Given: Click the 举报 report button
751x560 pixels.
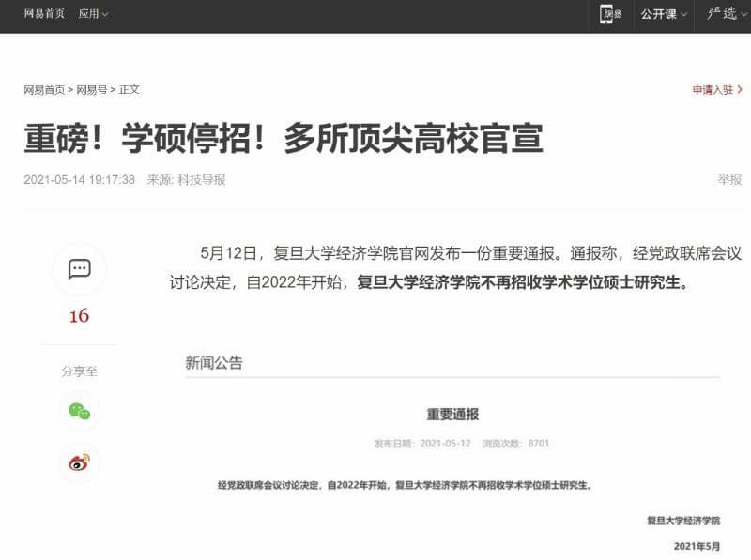Looking at the screenshot, I should tap(729, 180).
